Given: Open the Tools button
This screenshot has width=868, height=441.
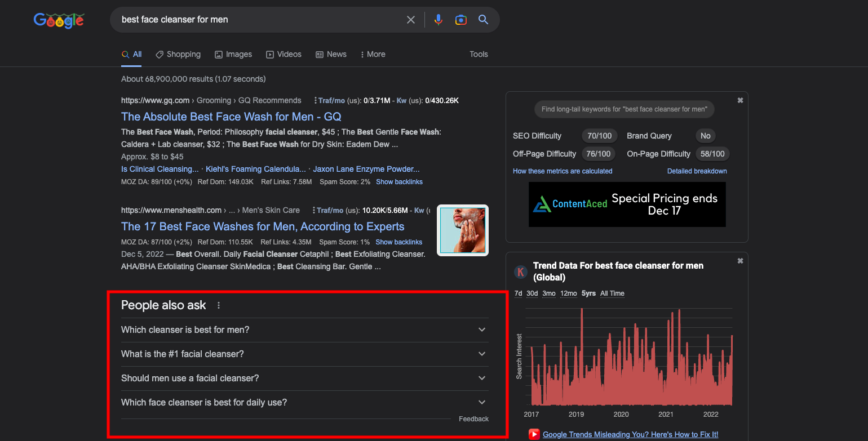Looking at the screenshot, I should [x=479, y=54].
